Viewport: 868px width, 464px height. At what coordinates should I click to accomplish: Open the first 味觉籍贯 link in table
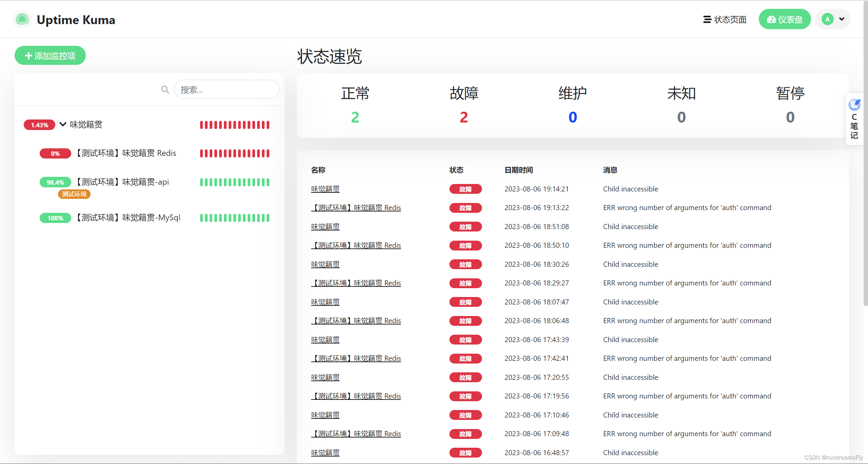pyautogui.click(x=325, y=189)
